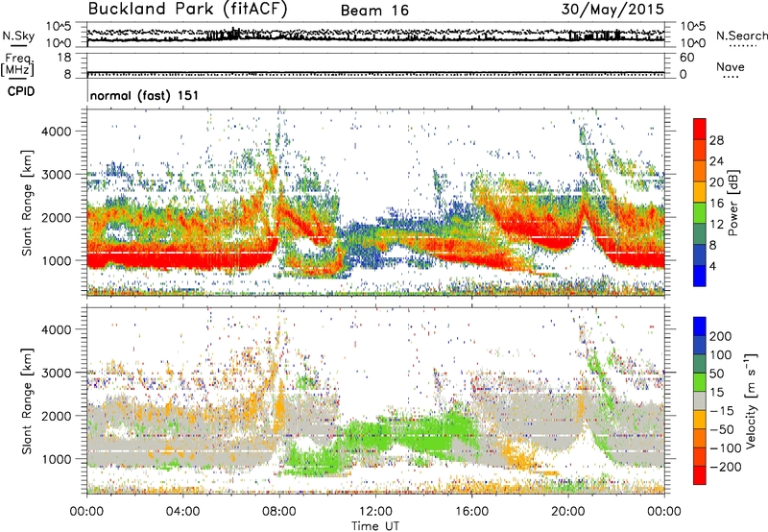Click the '16' power scale value
The width and height of the screenshot is (768, 532).
tap(716, 204)
